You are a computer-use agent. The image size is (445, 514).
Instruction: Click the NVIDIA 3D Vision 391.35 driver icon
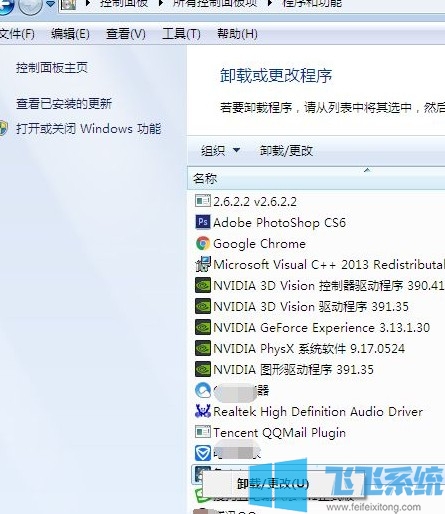(203, 306)
